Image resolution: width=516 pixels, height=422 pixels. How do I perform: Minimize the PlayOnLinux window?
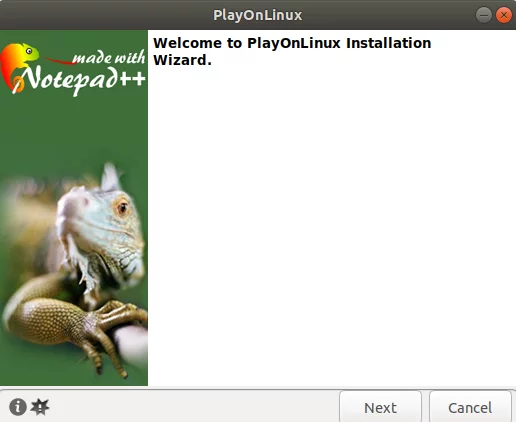484,15
